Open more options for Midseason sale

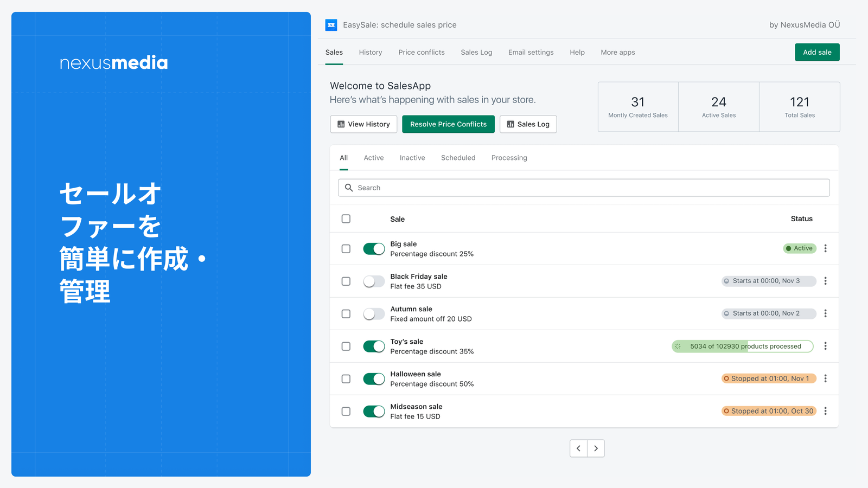[x=825, y=411]
